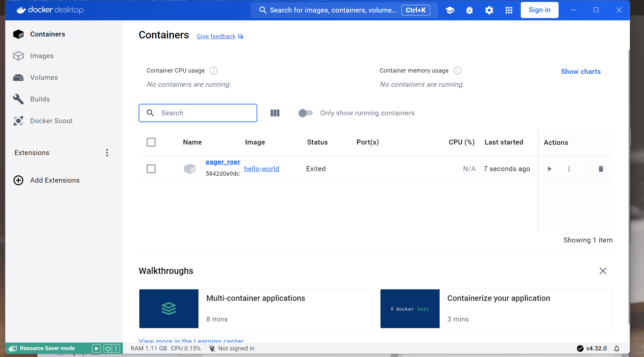Click the Port(s) column header

(x=368, y=142)
